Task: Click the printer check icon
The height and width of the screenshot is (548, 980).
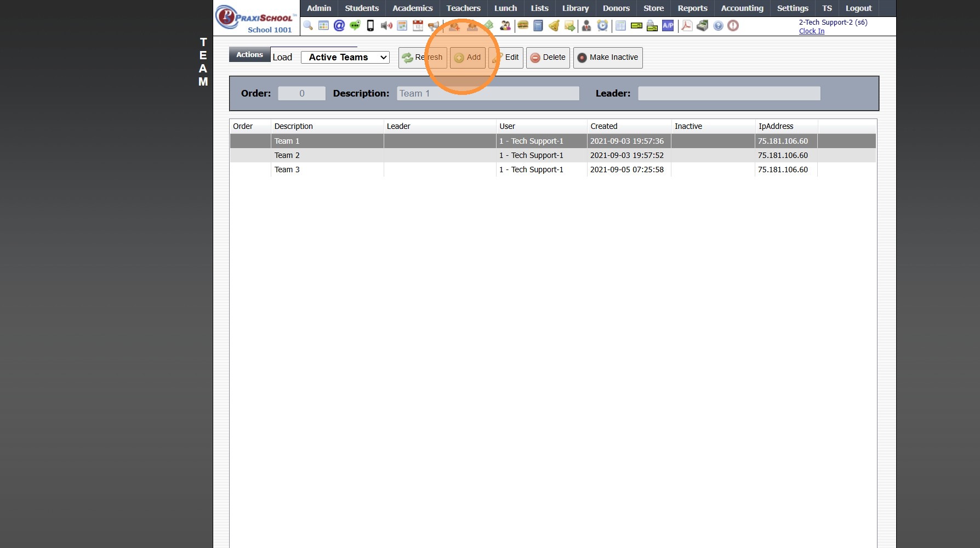Action: [x=652, y=26]
